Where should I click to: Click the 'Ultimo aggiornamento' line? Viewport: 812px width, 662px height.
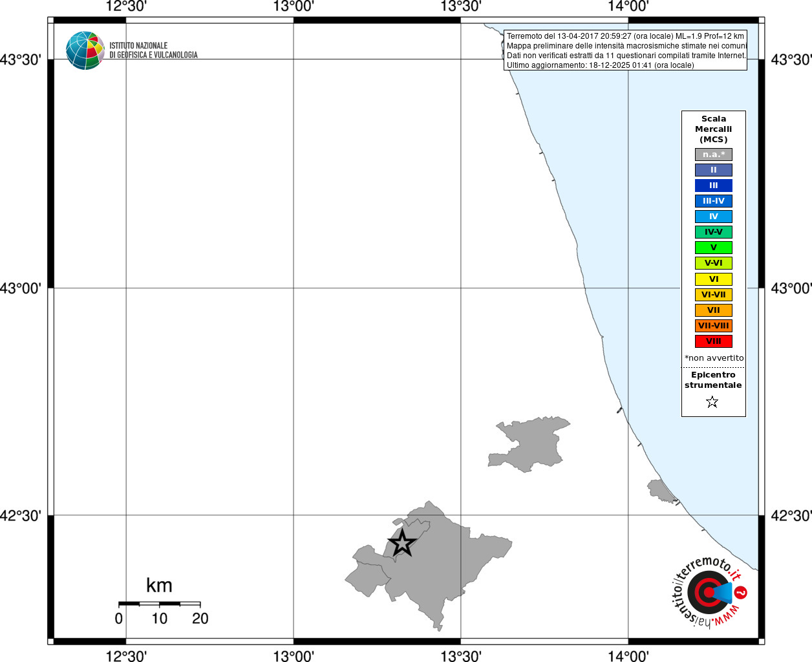click(x=600, y=65)
